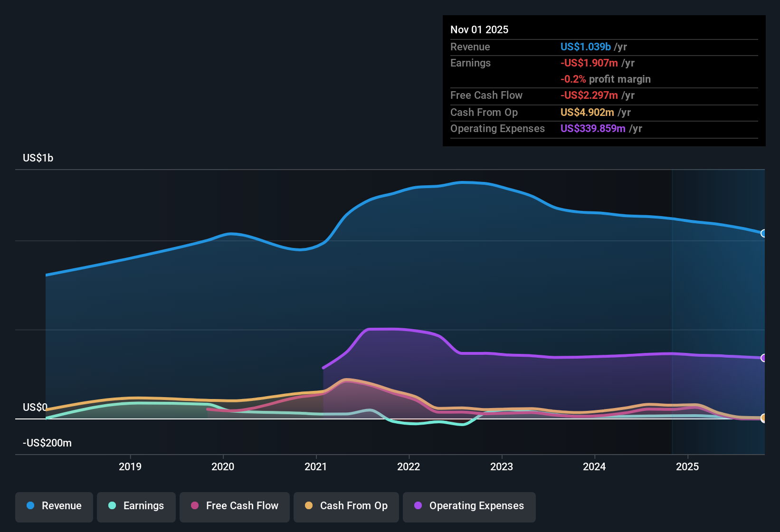Click the Cash From Op legend button
This screenshot has width=780, height=532.
coord(346,506)
